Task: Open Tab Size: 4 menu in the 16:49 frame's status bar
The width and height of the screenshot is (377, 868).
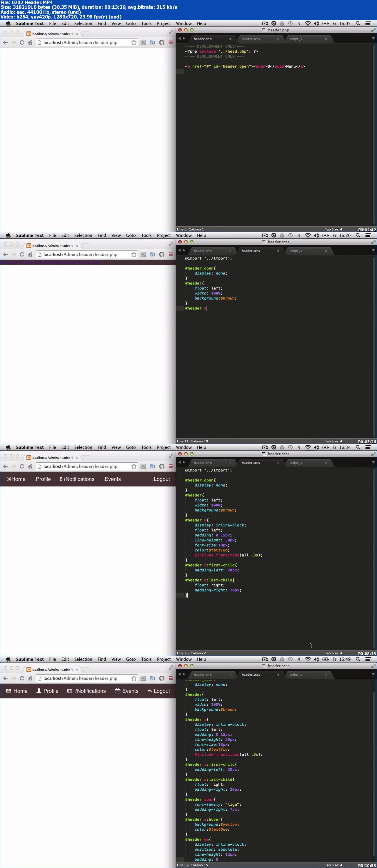Action: [x=333, y=865]
